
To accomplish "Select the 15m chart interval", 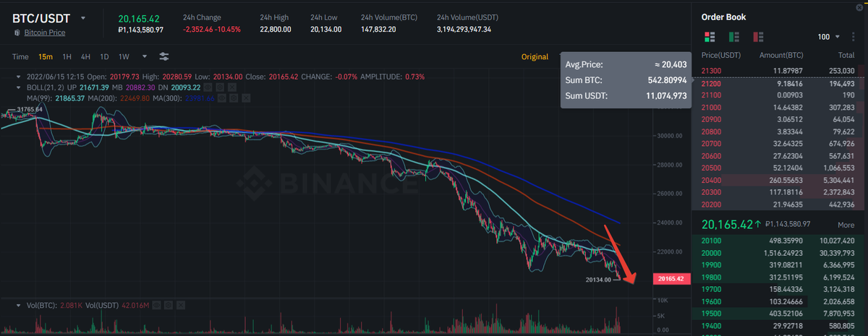I will point(46,56).
